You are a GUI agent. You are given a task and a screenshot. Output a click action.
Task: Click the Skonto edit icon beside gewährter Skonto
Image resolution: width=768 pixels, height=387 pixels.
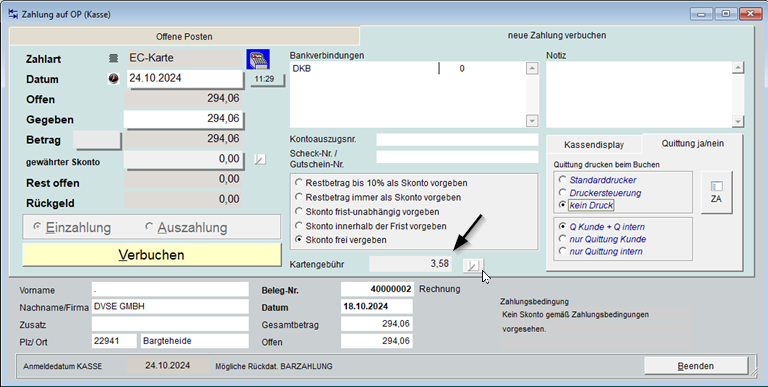tap(260, 159)
